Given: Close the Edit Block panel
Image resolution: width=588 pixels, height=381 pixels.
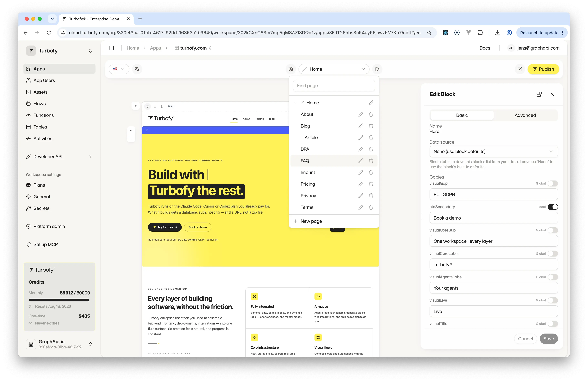Looking at the screenshot, I should (552, 94).
